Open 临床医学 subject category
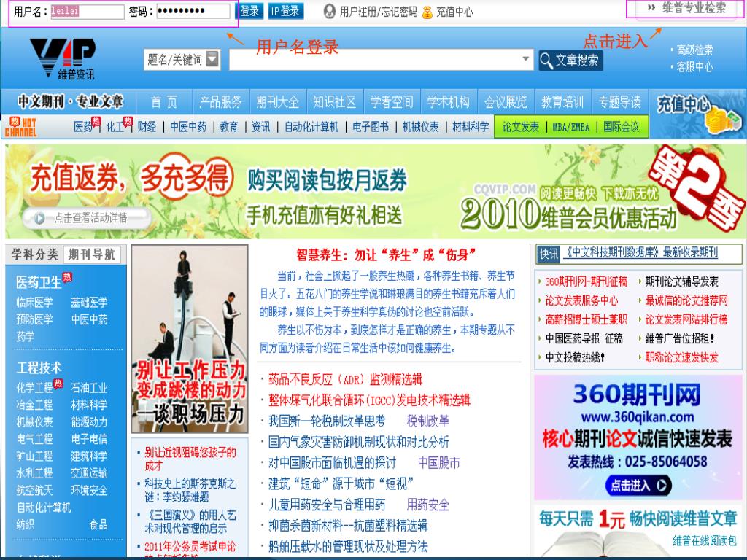 [x=34, y=303]
